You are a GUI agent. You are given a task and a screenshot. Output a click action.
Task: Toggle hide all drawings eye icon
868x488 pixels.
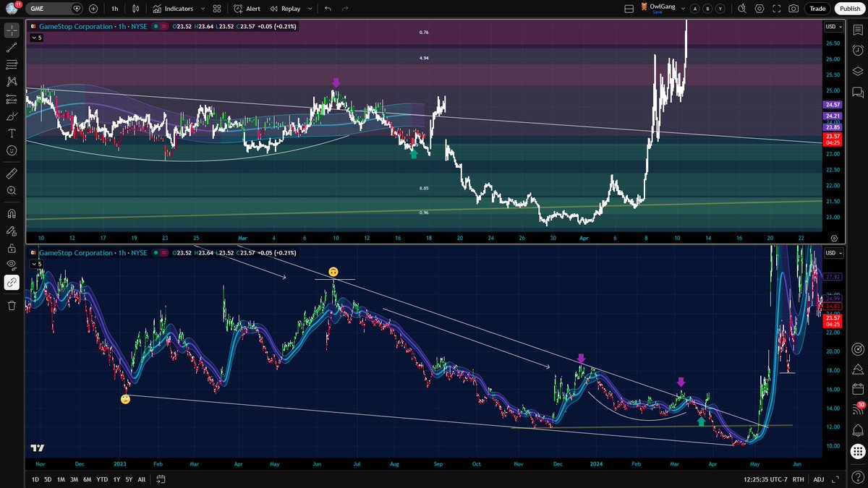coord(12,265)
